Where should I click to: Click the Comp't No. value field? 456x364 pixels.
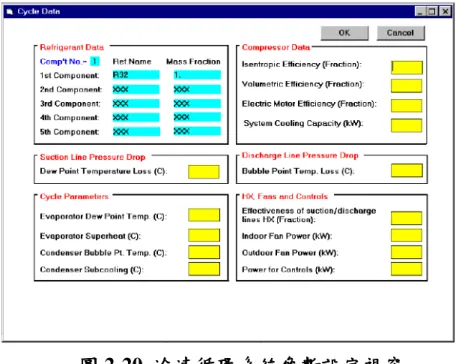pos(95,61)
